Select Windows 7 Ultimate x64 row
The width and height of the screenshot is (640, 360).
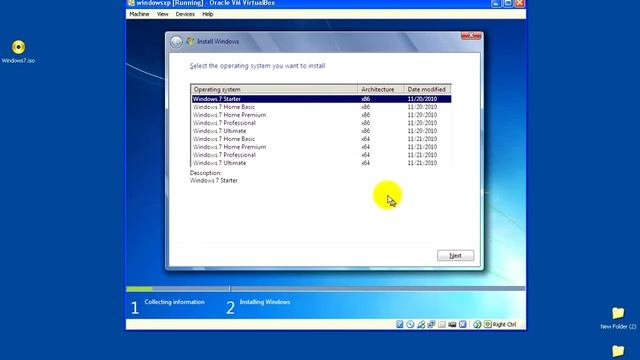[321, 163]
